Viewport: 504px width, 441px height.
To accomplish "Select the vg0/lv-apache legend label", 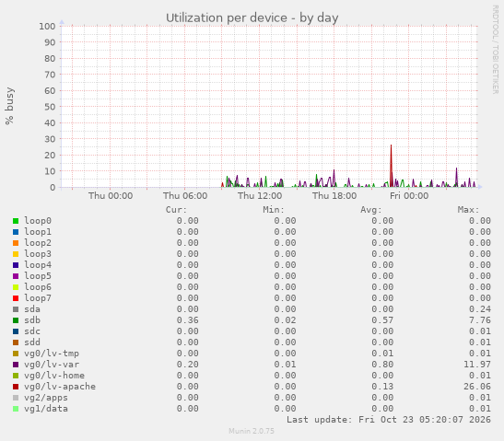I will [60, 387].
